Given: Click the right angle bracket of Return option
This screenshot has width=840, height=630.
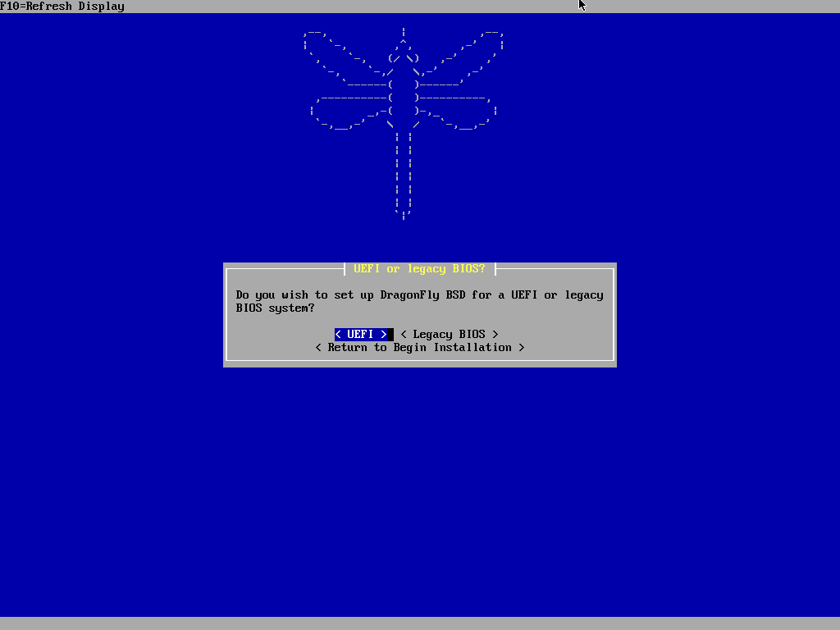Looking at the screenshot, I should point(522,347).
